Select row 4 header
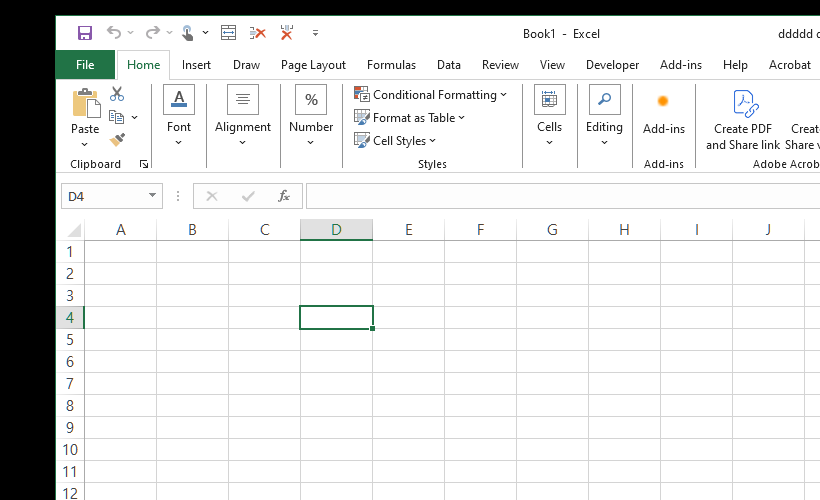The image size is (820, 500). [70, 317]
